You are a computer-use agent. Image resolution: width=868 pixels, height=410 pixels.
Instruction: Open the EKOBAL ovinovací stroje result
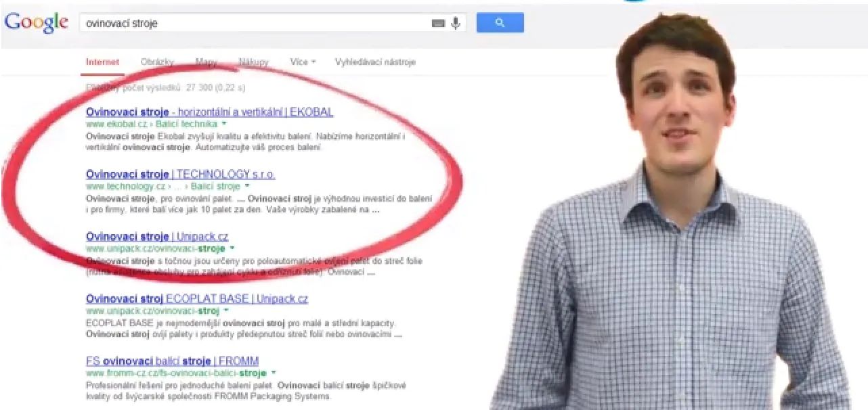point(210,112)
